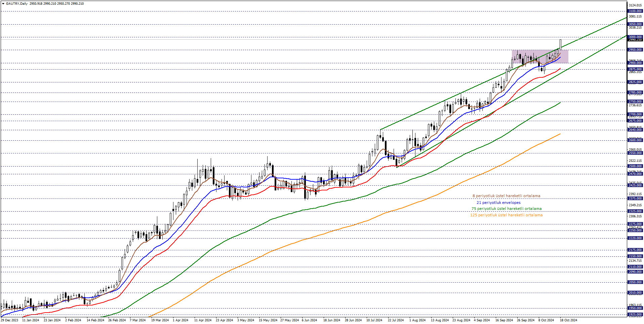644x324 pixels.
Task: Click the 2110.000 price level label
Action: 635,267
